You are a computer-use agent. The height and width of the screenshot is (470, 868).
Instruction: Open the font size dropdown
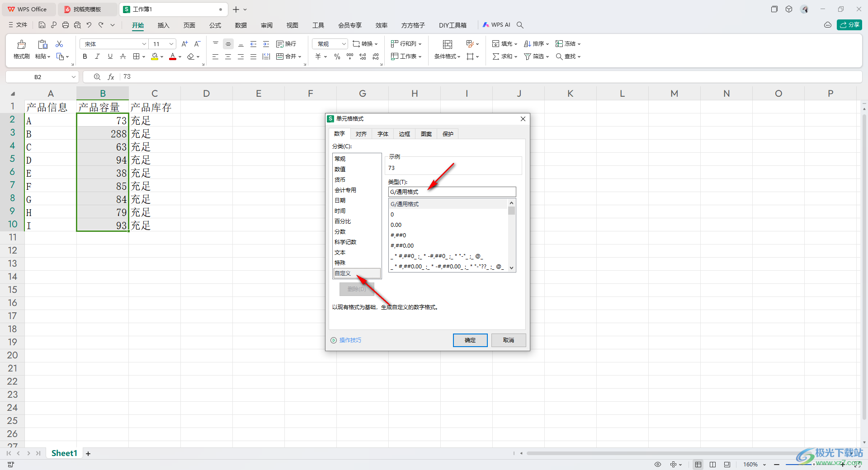pos(171,44)
